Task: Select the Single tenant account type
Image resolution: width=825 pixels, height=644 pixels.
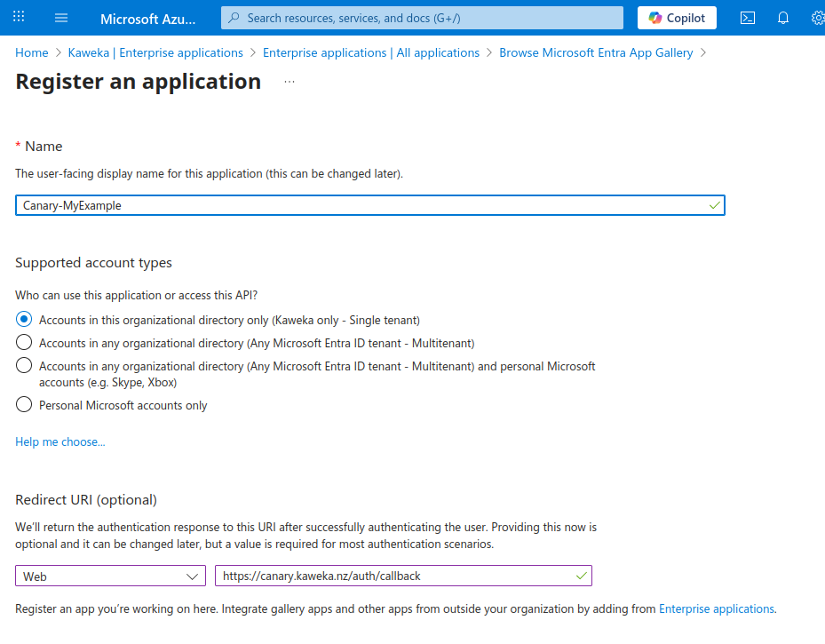Action: [x=24, y=319]
